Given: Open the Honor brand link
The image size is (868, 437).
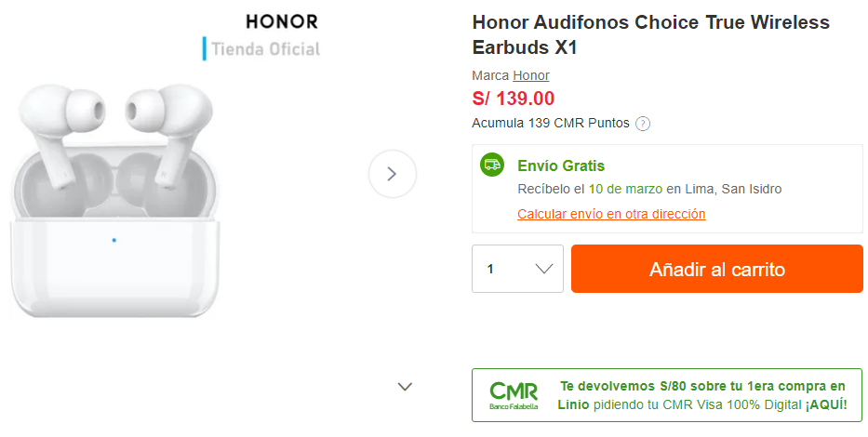Looking at the screenshot, I should (x=531, y=75).
